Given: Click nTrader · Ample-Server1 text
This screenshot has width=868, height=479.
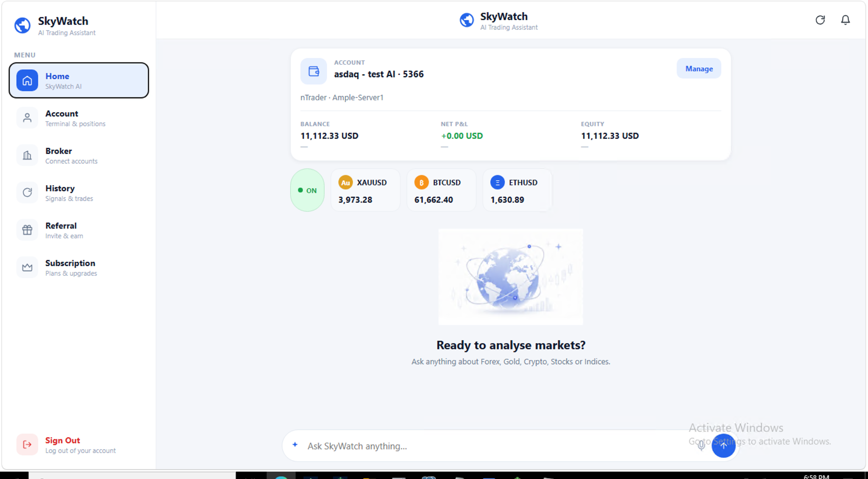Looking at the screenshot, I should (342, 97).
